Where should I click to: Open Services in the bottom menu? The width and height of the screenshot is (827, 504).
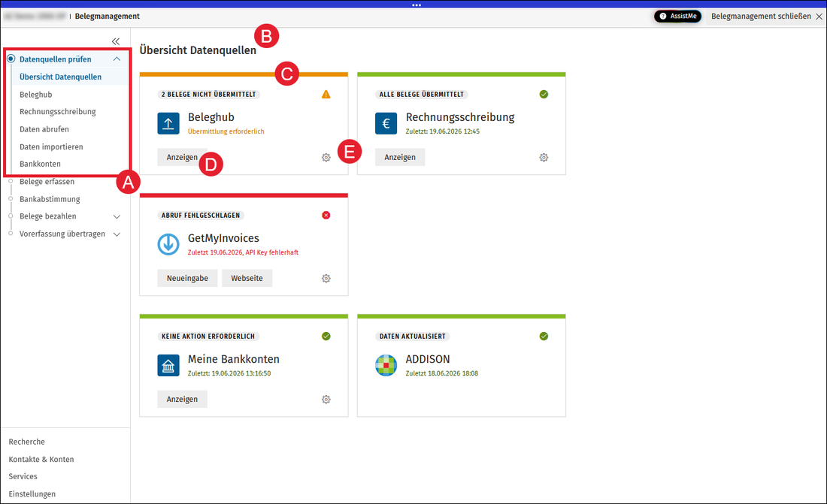tap(23, 477)
